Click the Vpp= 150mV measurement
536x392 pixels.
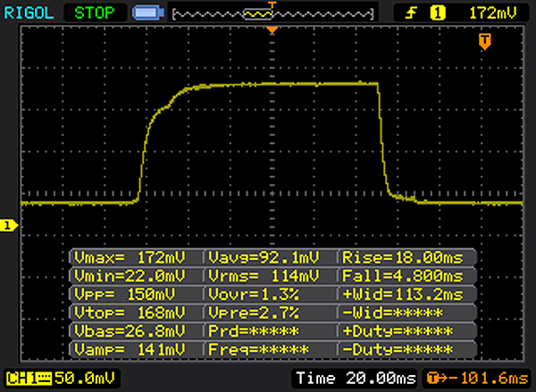point(125,294)
